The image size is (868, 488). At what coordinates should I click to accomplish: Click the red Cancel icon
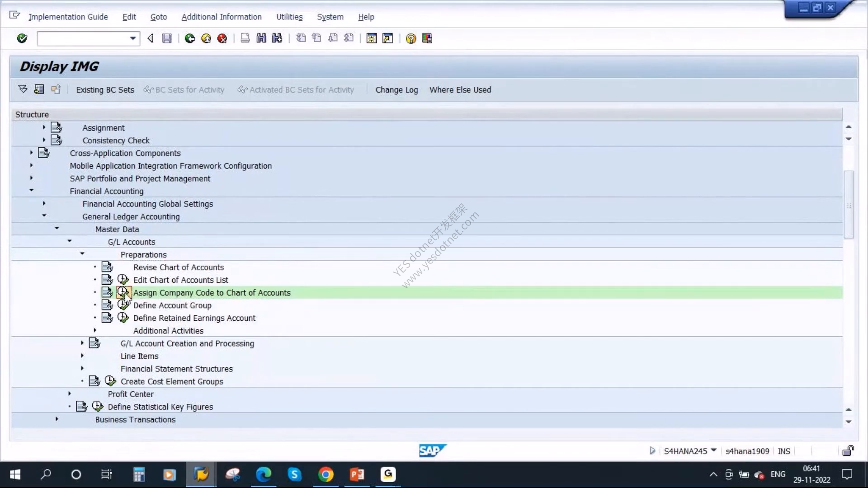point(222,38)
